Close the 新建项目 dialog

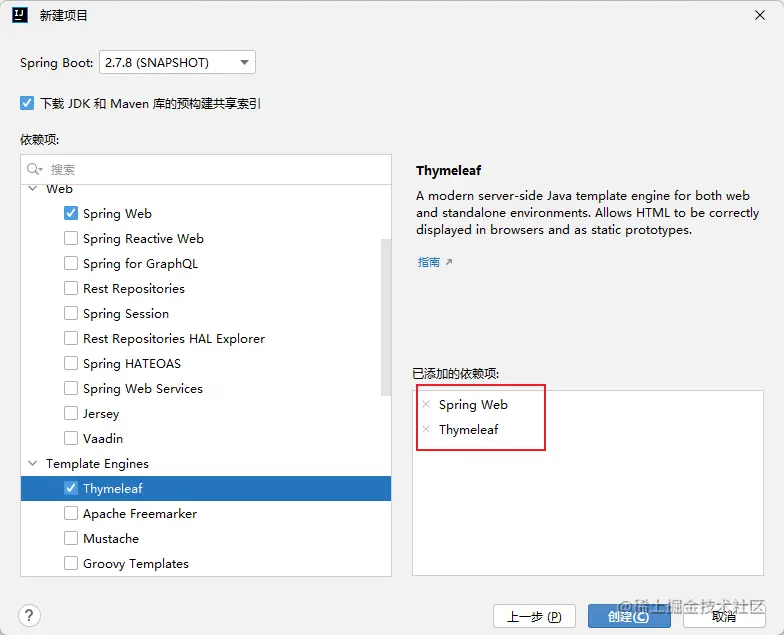pyautogui.click(x=760, y=16)
